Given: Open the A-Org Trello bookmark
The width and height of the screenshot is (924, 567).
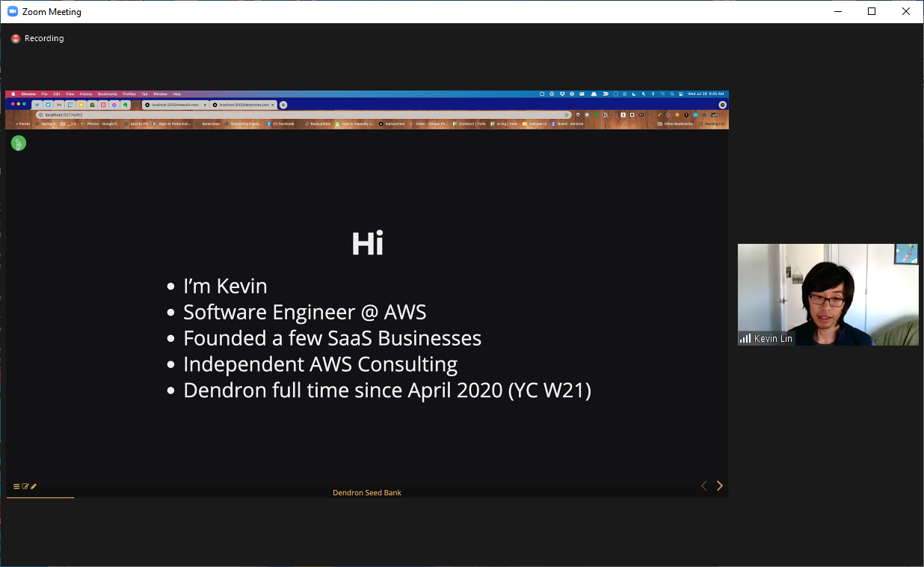Looking at the screenshot, I should click(504, 123).
